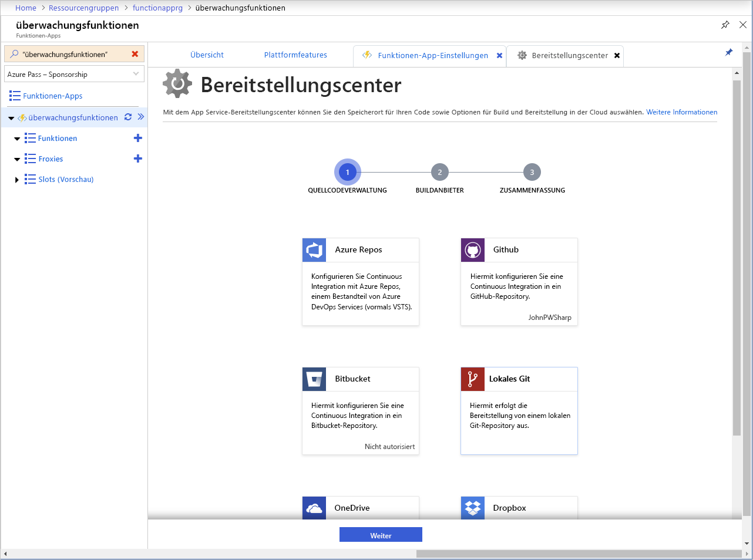Click the gear icon on Bereitstellungscenter tab

[x=522, y=55]
